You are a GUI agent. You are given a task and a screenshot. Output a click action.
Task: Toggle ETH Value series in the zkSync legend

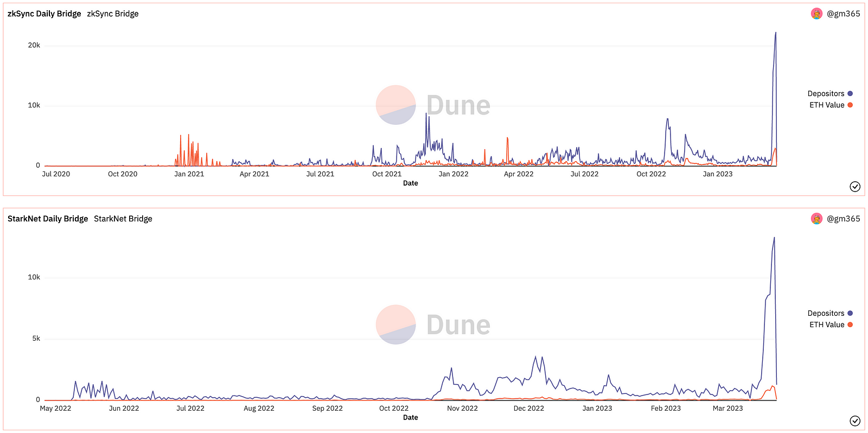(x=831, y=105)
